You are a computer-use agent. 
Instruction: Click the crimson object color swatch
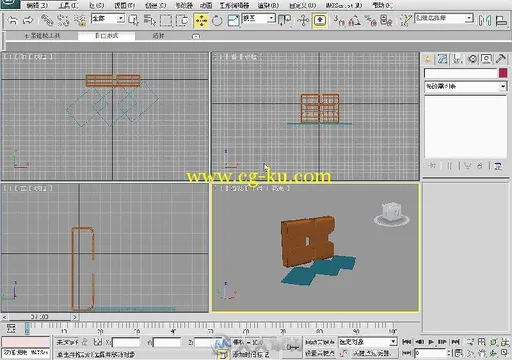(x=503, y=73)
